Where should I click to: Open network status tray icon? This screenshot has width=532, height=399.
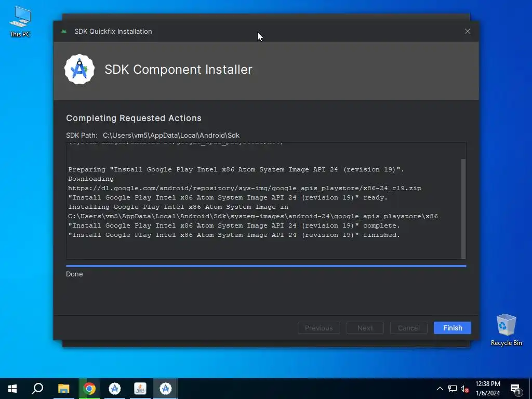(453, 389)
